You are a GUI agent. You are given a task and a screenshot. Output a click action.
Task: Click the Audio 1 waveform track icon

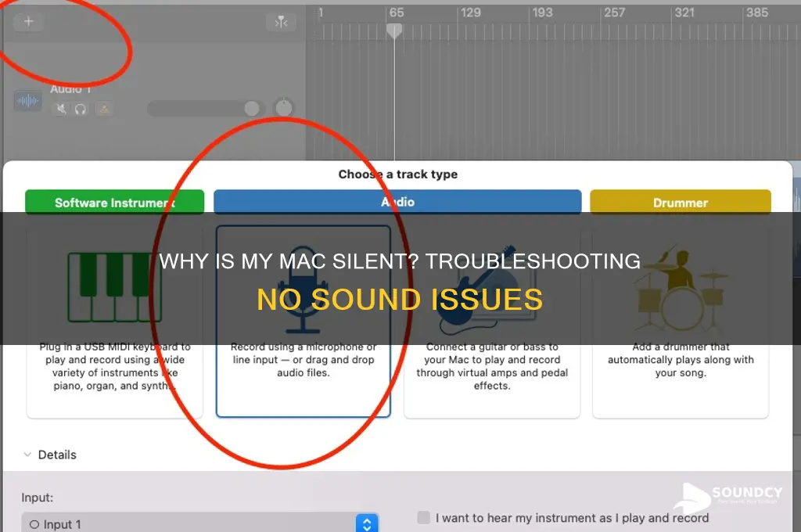(x=27, y=101)
